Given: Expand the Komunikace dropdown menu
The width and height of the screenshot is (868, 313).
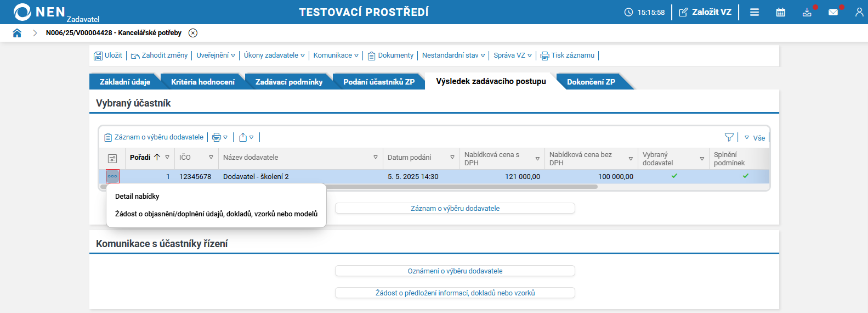Looking at the screenshot, I should (336, 55).
